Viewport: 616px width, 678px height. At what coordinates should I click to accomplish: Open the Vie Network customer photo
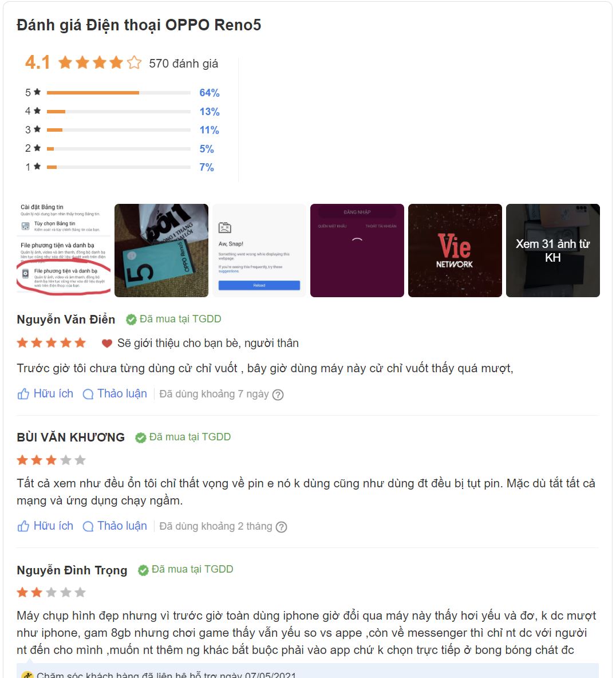click(455, 250)
